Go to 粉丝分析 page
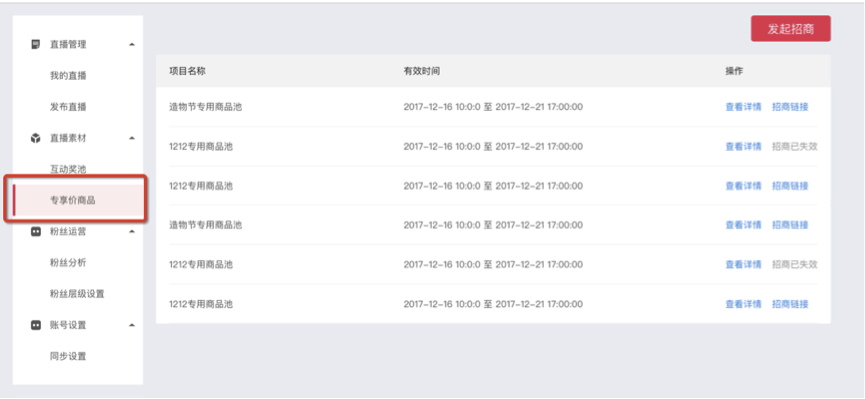Image resolution: width=865 pixels, height=399 pixels. pyautogui.click(x=68, y=263)
